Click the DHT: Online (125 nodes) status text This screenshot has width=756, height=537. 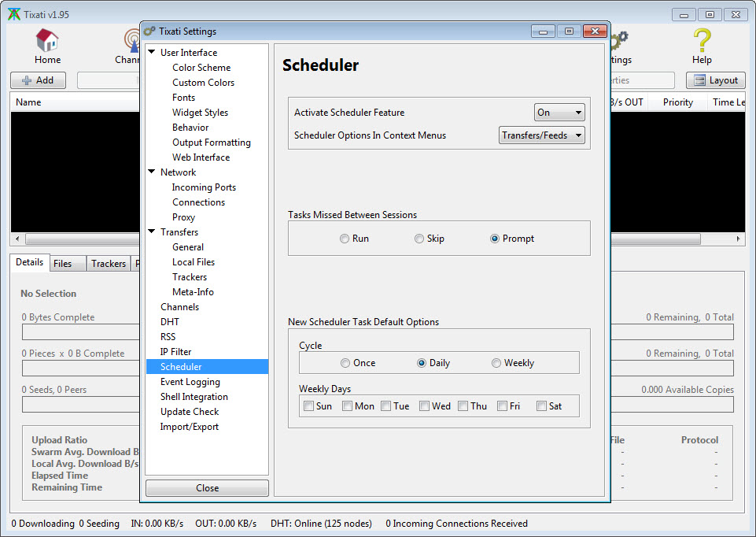321,524
